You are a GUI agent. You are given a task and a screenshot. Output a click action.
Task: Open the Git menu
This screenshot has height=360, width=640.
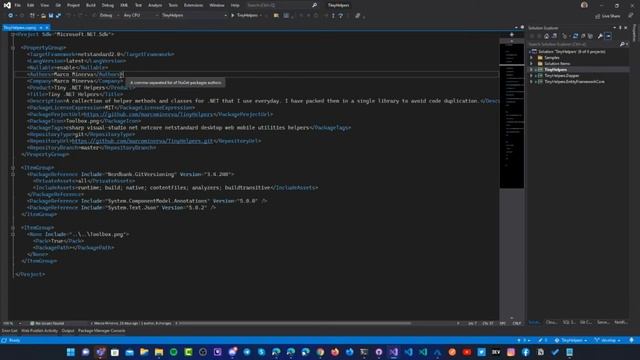pos(58,5)
